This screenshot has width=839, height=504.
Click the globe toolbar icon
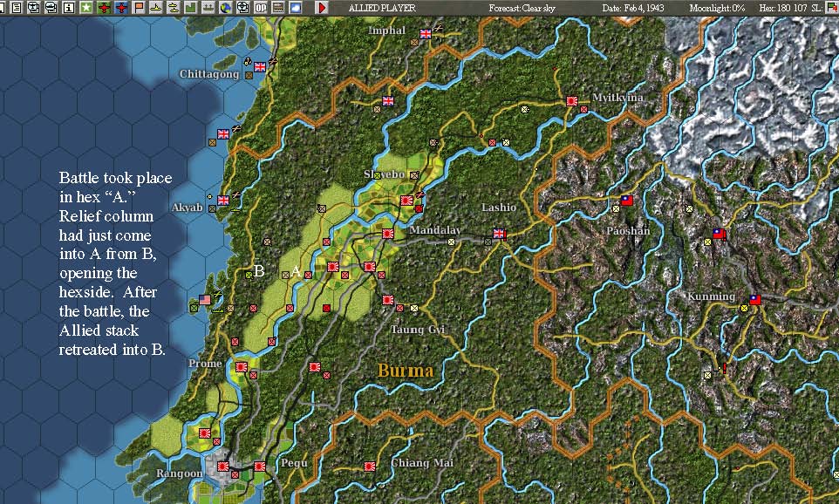pyautogui.click(x=226, y=8)
